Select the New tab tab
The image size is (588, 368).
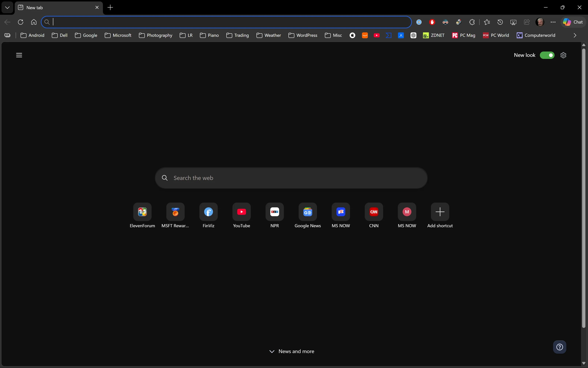[x=58, y=8]
